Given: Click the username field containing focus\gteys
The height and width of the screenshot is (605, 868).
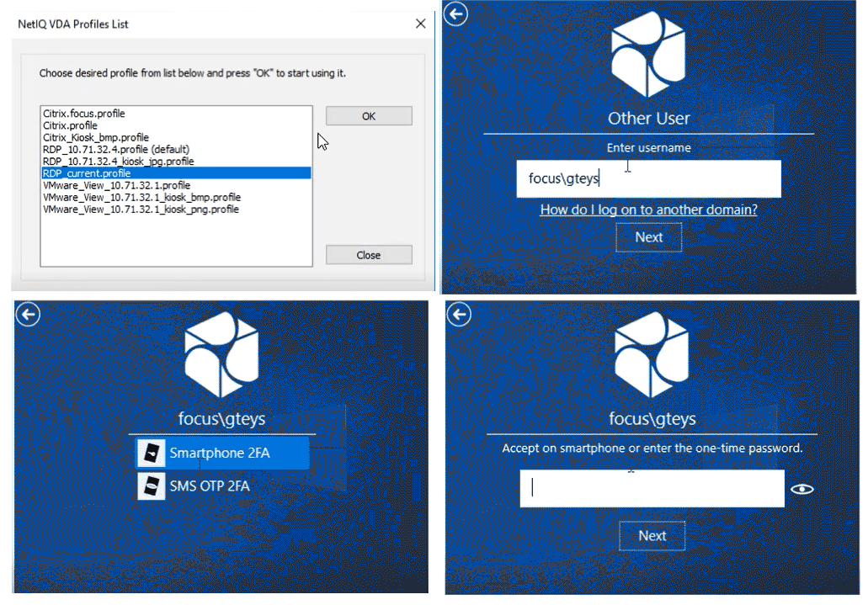Looking at the screenshot, I should tap(649, 178).
